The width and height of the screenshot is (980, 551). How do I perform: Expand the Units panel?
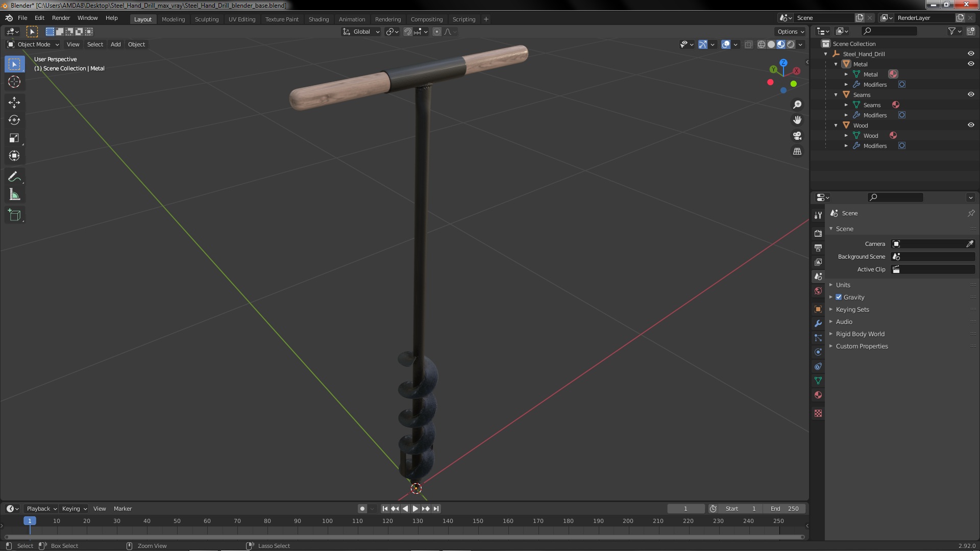coord(843,285)
